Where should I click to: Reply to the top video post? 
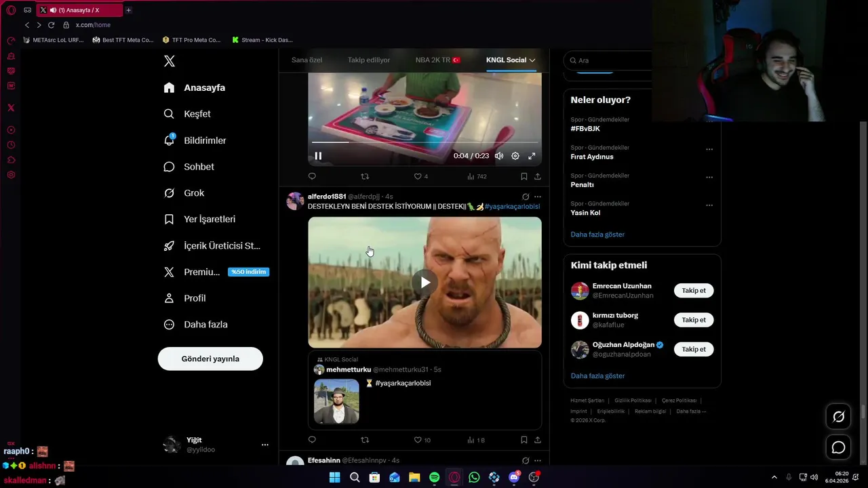312,176
